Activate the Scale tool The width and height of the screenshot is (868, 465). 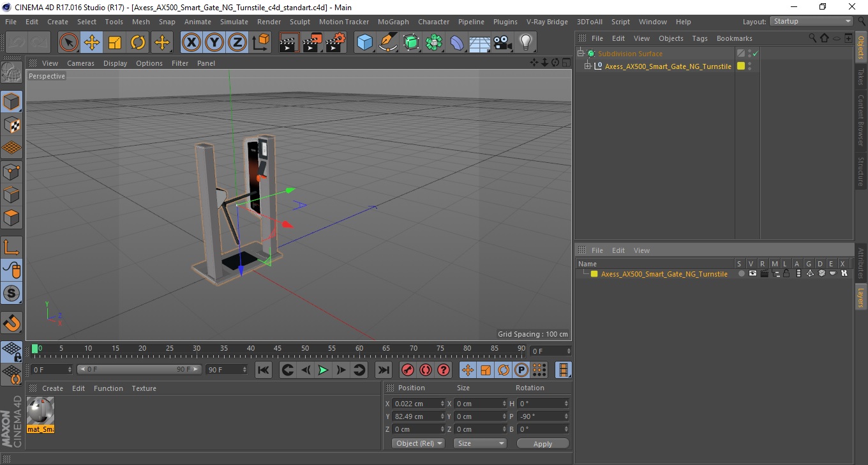115,43
